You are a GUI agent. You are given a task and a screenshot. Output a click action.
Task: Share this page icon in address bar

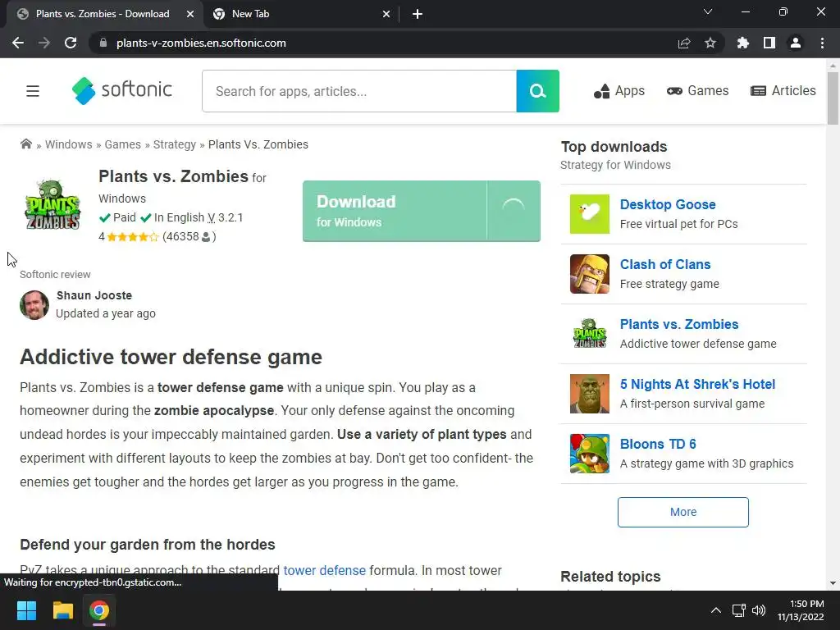[x=684, y=43]
